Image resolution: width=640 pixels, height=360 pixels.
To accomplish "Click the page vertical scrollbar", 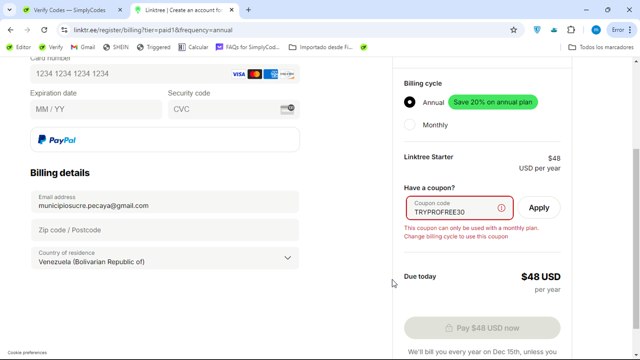I will [x=636, y=238].
